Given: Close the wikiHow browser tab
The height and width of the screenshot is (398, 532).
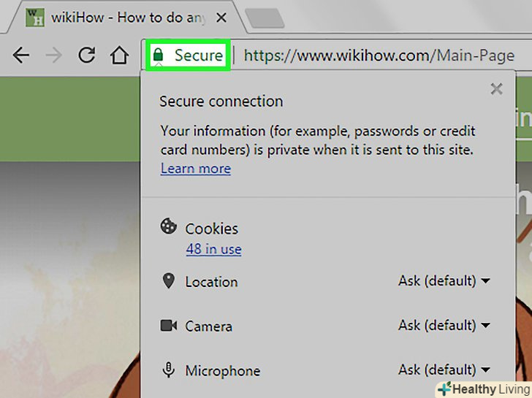Looking at the screenshot, I should coord(221,18).
